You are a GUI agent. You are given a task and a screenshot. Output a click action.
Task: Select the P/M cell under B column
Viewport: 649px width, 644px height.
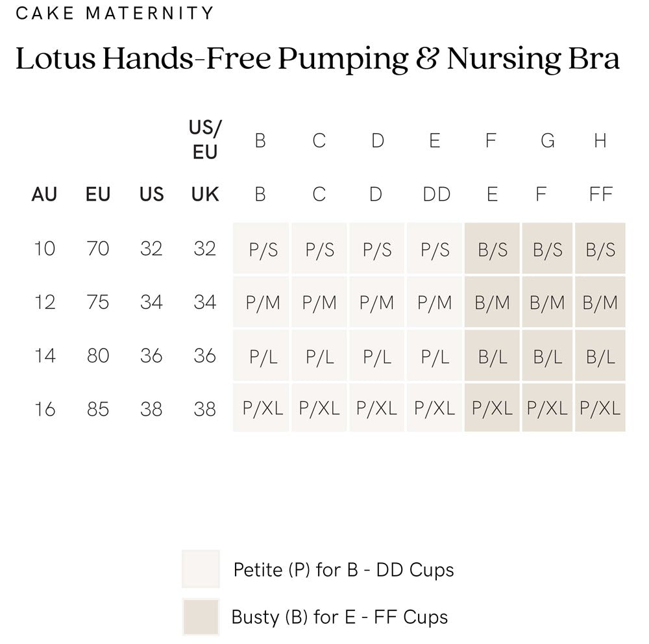[x=262, y=303]
